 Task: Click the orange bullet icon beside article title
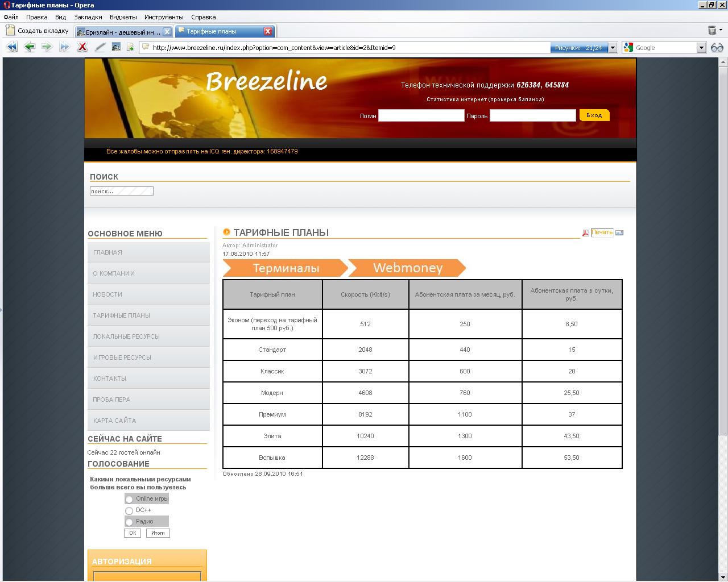coord(226,232)
